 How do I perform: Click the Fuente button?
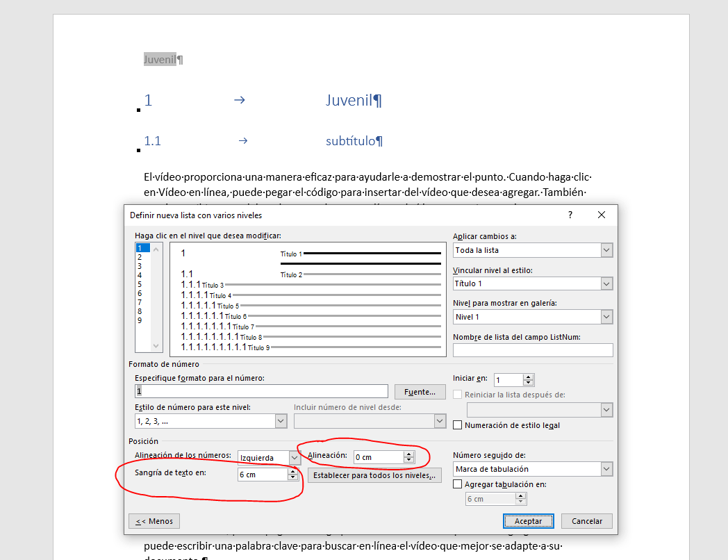coord(420,392)
